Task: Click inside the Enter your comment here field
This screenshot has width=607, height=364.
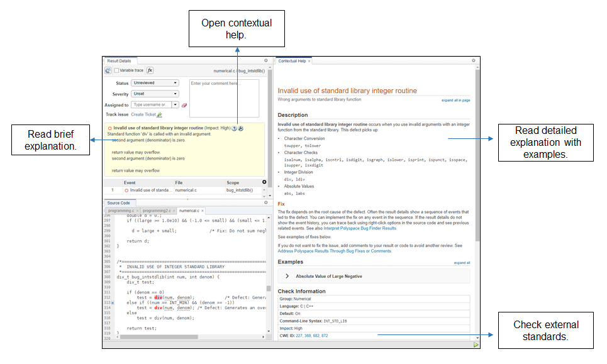Action: point(224,98)
